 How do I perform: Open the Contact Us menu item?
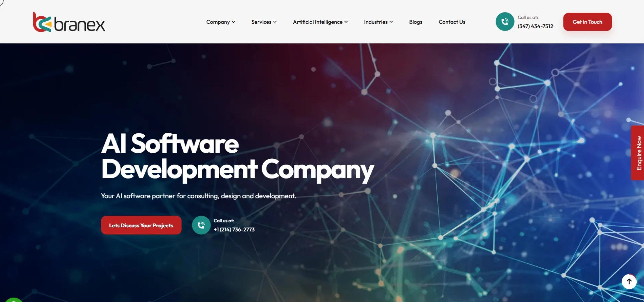(451, 22)
